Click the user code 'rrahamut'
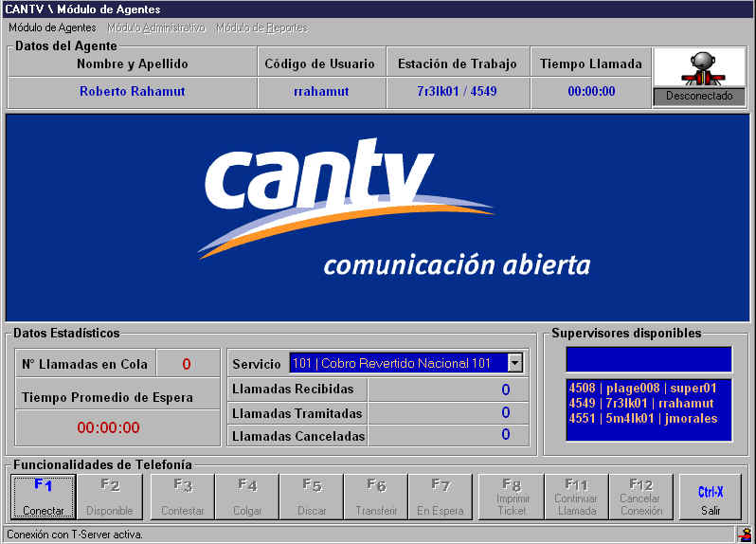The image size is (756, 544). coord(321,91)
